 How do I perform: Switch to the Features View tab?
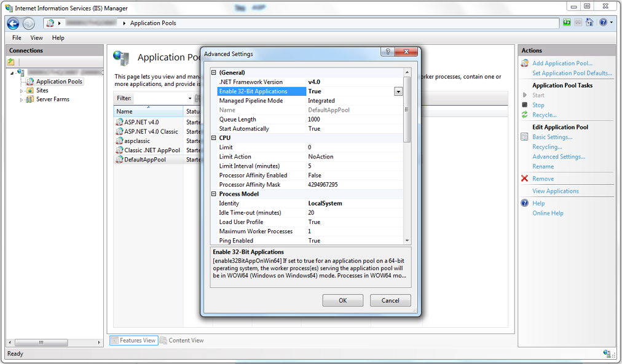click(134, 340)
